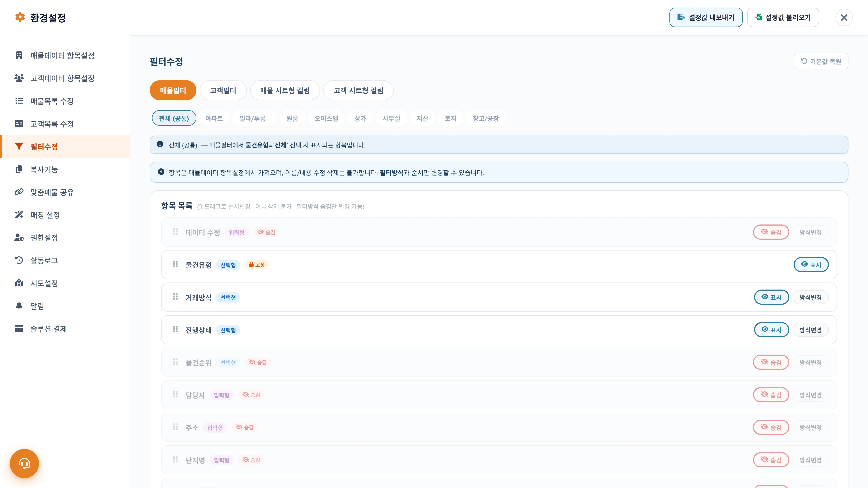Select the 전체 (공통) property type chip
Viewport: 868px width, 488px height.
pyautogui.click(x=174, y=118)
